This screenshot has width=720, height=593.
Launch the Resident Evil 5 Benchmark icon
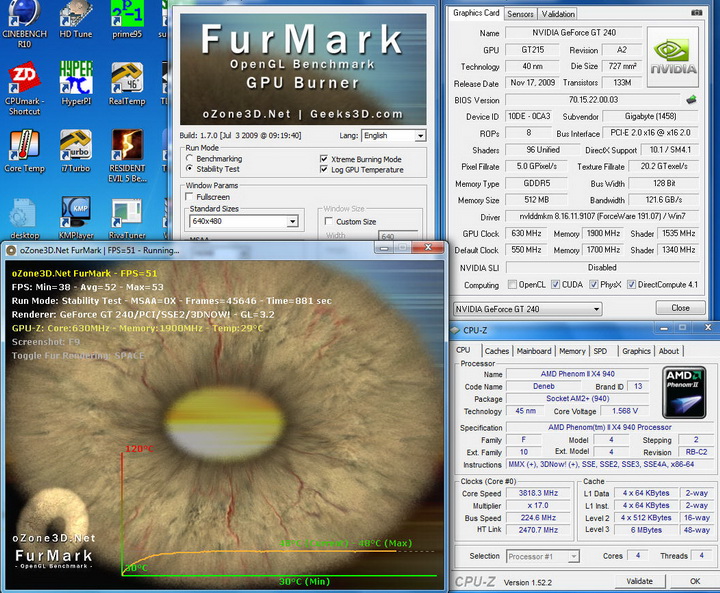(x=127, y=156)
